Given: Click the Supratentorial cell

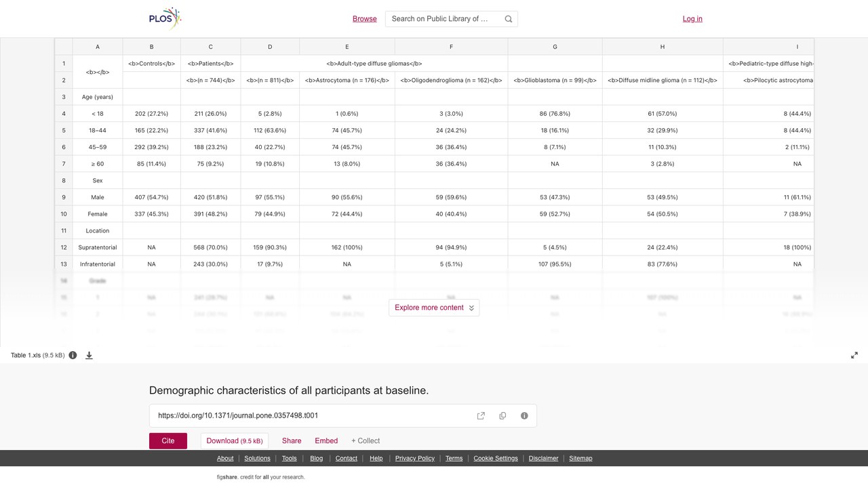Looking at the screenshot, I should click(x=98, y=247).
